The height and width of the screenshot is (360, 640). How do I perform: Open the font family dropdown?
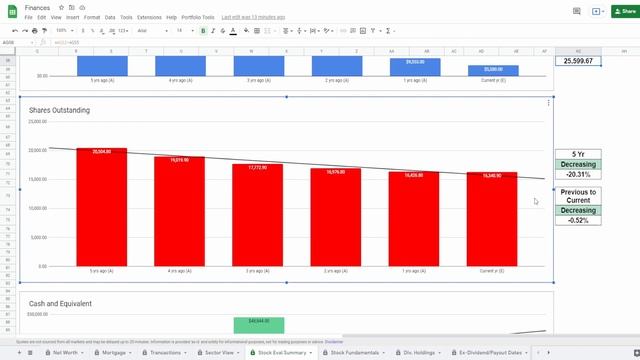point(153,31)
